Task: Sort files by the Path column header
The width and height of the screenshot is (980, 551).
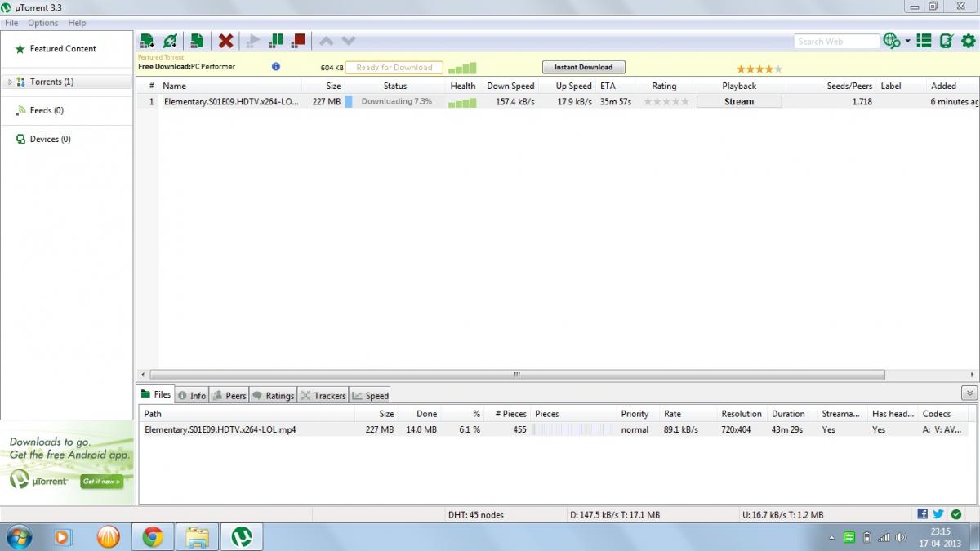Action: pos(247,414)
